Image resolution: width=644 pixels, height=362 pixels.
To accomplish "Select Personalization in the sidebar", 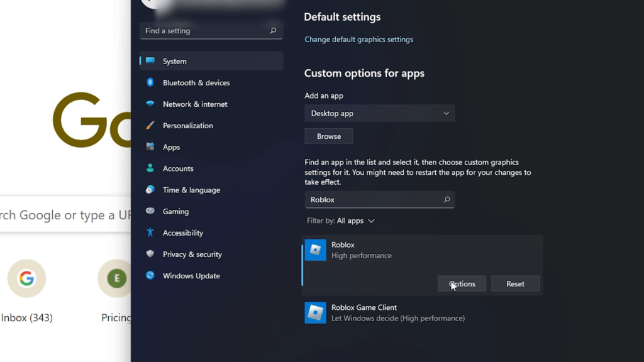I will (x=211, y=126).
